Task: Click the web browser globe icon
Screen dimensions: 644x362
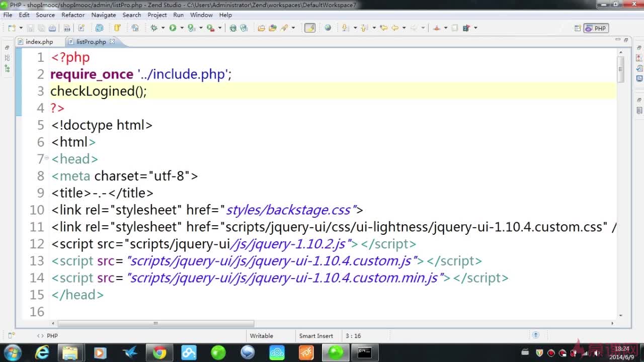Action: pyautogui.click(x=328, y=28)
